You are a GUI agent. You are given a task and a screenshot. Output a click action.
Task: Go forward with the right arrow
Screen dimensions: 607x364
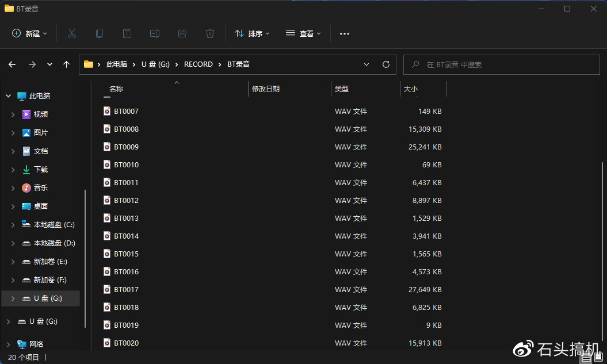(32, 64)
